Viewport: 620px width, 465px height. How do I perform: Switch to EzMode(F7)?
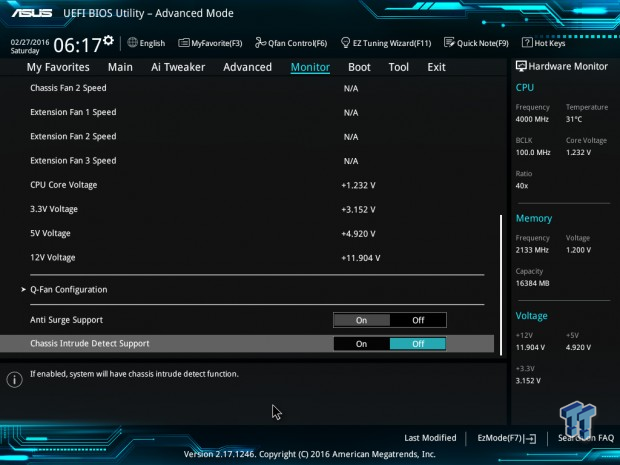pos(507,438)
